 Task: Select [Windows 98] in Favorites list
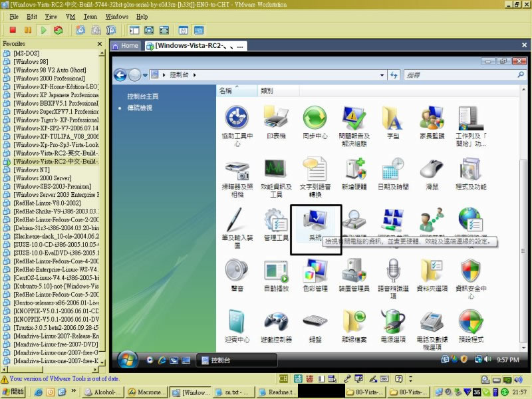[31, 62]
